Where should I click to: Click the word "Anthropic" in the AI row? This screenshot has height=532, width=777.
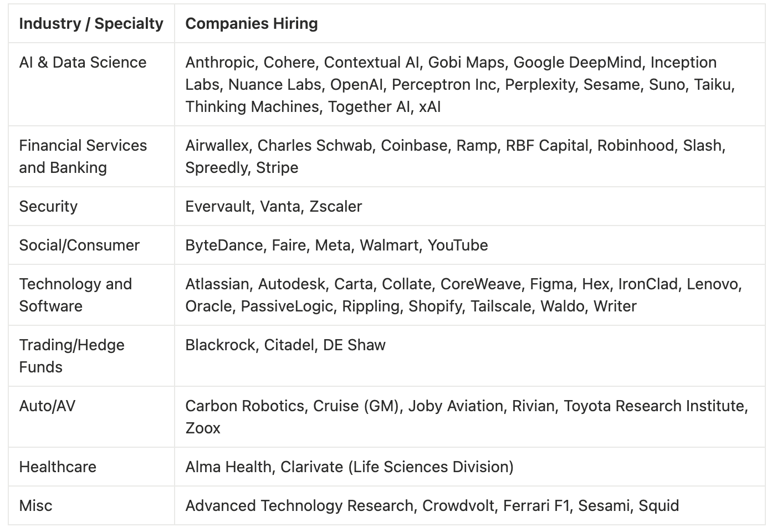pyautogui.click(x=219, y=63)
